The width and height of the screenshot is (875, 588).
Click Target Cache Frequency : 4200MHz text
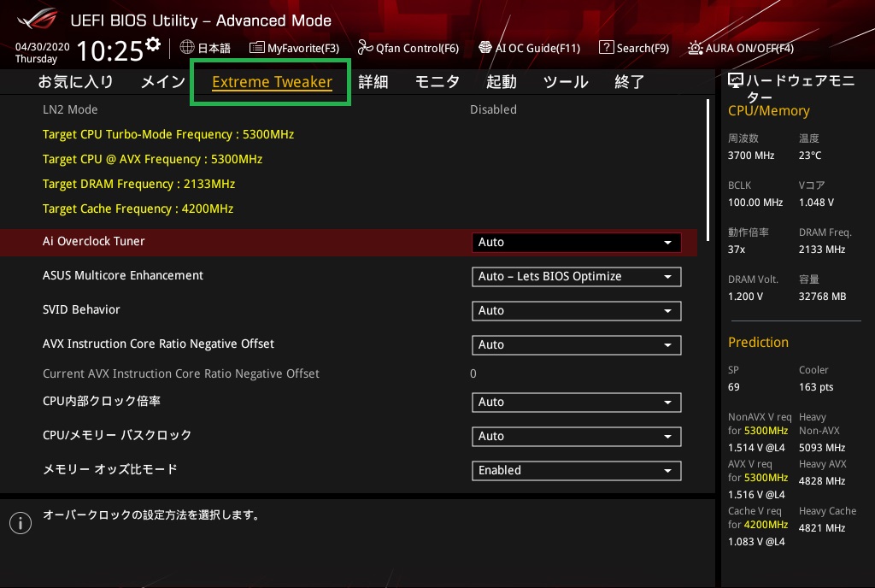pyautogui.click(x=138, y=209)
